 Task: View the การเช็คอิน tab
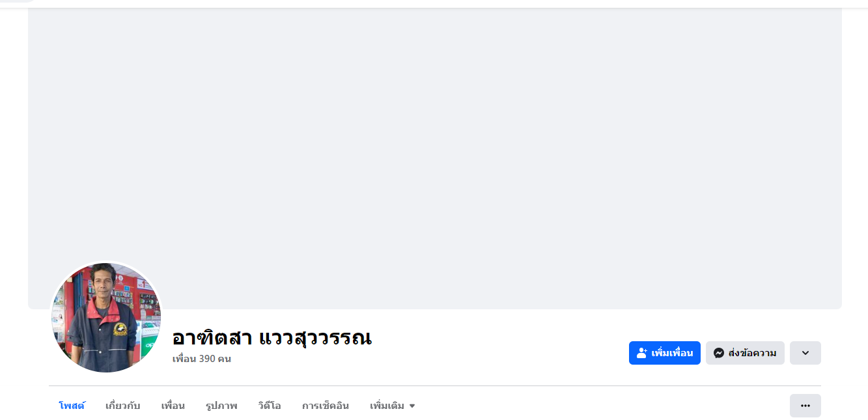point(325,406)
